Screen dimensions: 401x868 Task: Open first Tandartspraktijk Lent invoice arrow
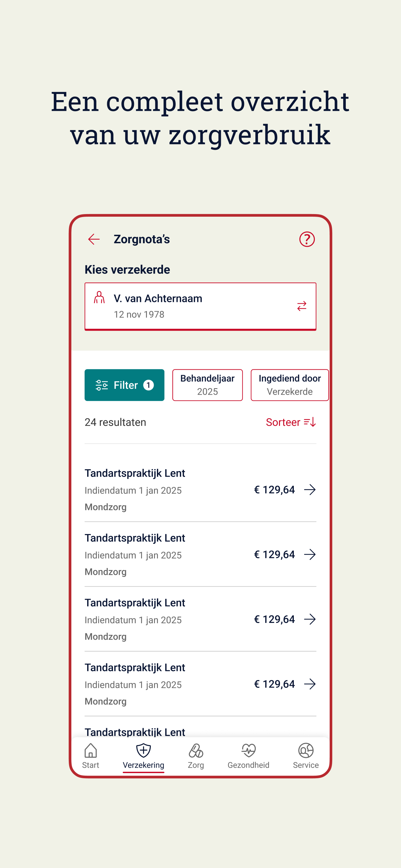tap(310, 490)
